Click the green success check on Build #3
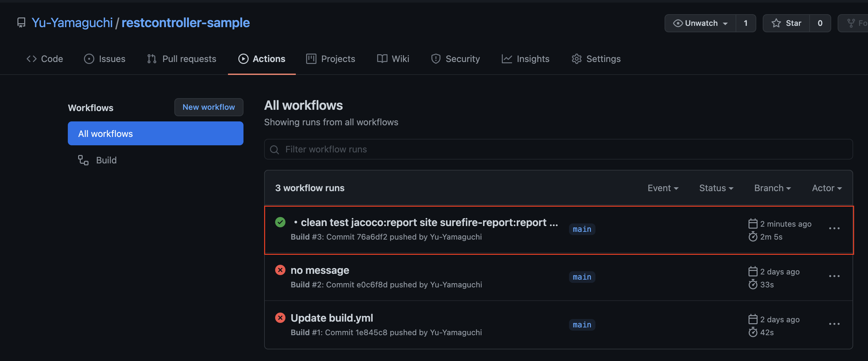868x361 pixels. pyautogui.click(x=280, y=222)
